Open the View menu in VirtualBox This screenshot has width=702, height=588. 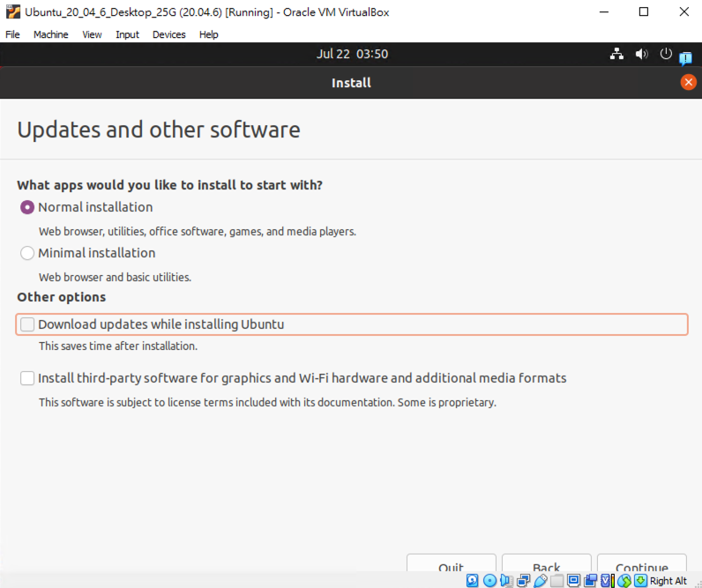coord(92,34)
